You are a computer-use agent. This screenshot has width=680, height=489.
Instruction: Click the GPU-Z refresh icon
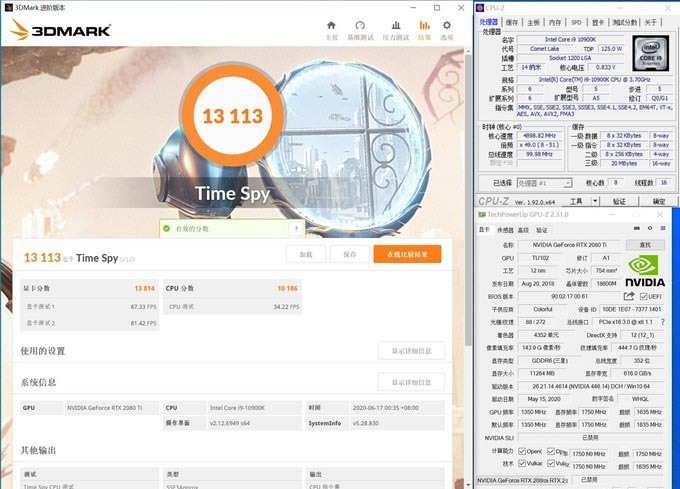point(650,228)
